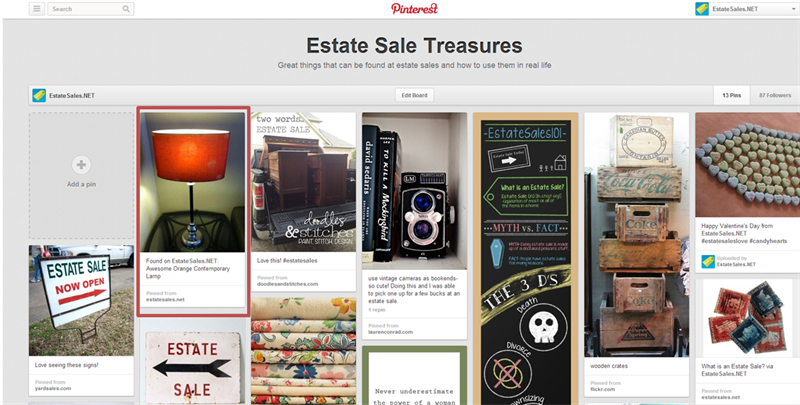Open the hamburger menu icon
The image size is (800, 405).
point(36,9)
